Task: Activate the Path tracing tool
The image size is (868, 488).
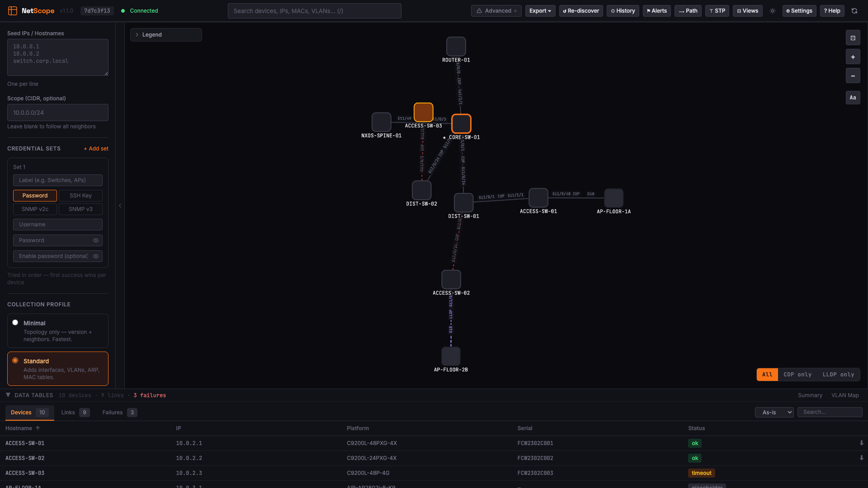Action: click(x=688, y=11)
